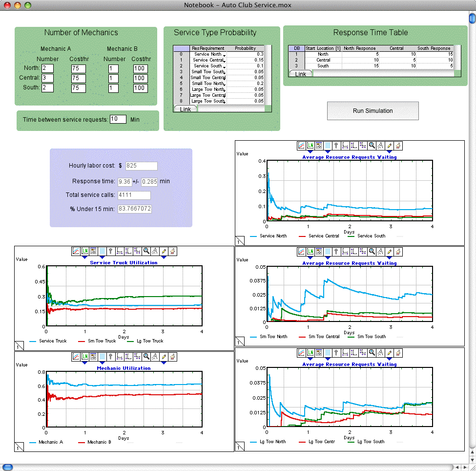
Task: Click log/linear LN icon in Service North plot
Action: pyautogui.click(x=310, y=146)
